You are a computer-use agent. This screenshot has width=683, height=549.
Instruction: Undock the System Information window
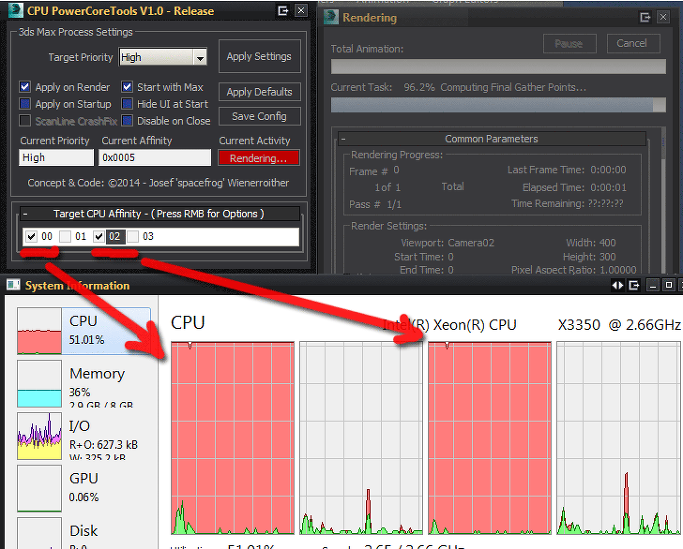click(634, 285)
